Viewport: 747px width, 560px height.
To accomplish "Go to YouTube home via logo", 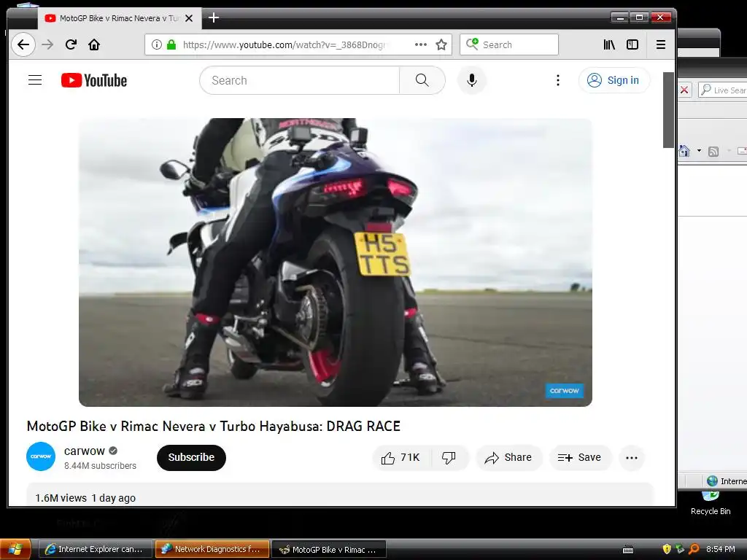I will [94, 80].
